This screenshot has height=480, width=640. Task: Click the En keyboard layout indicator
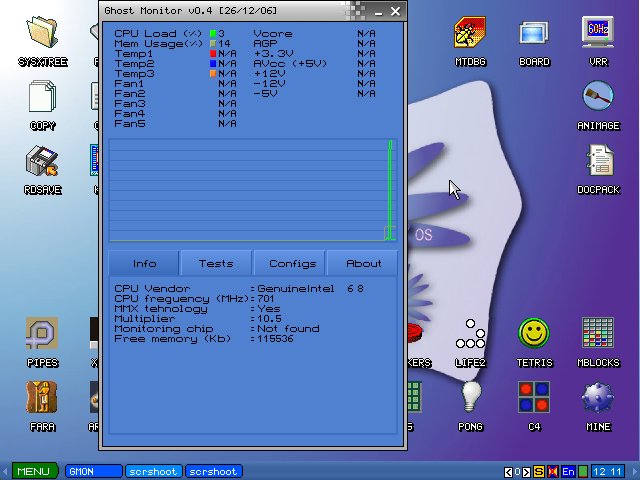coord(568,471)
